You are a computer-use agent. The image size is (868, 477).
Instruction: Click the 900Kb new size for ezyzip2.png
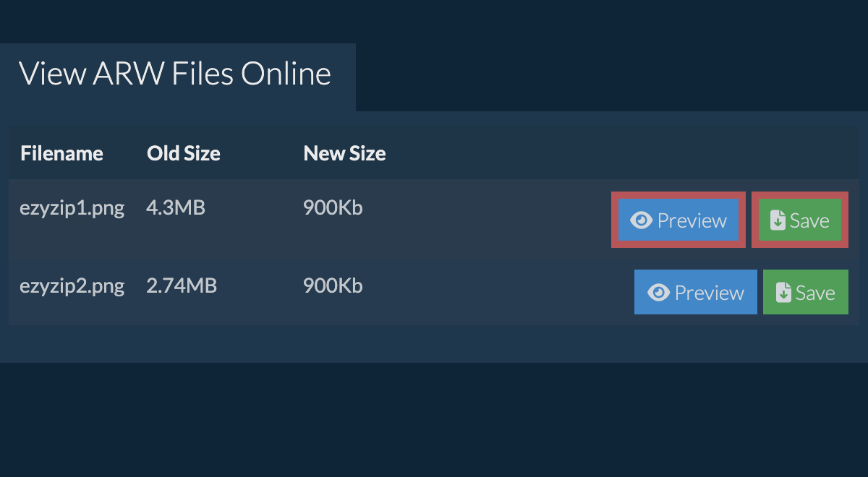[x=333, y=286]
